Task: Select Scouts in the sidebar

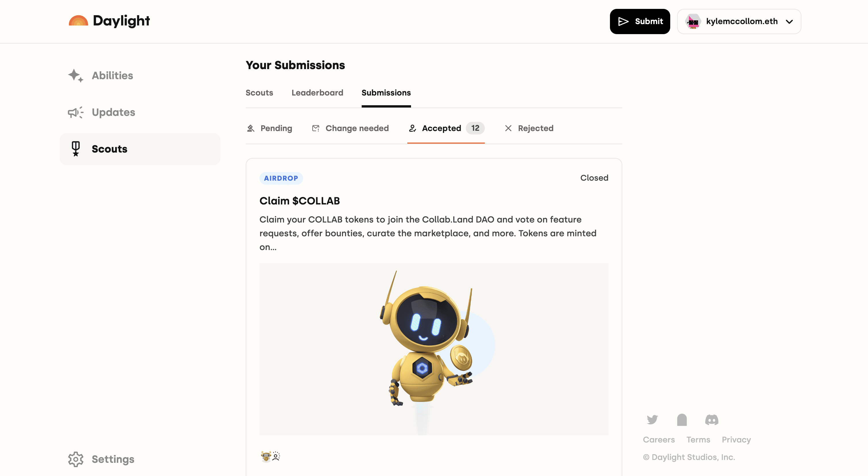Action: 140,149
